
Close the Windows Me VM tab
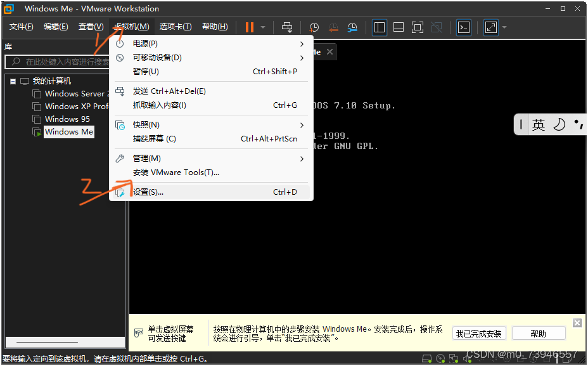click(329, 52)
